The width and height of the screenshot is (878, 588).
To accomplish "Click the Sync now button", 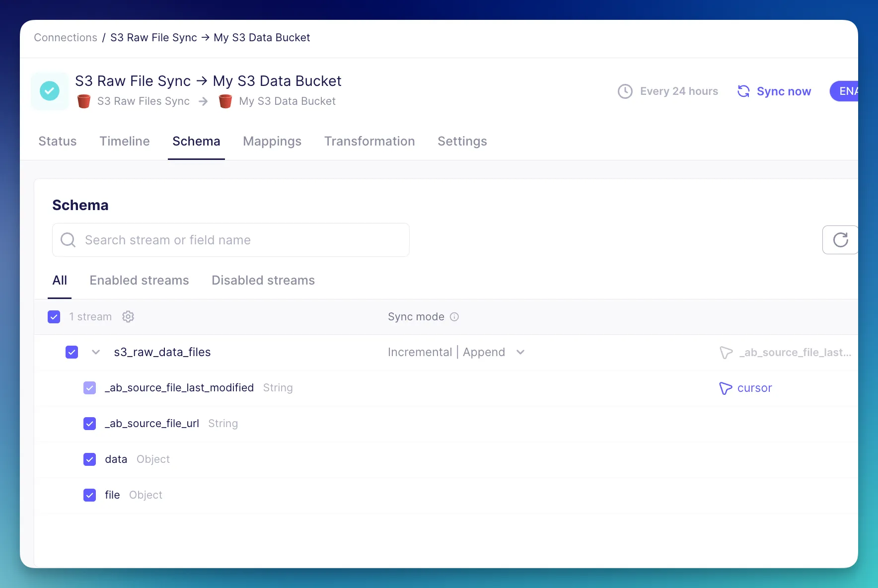I will [774, 91].
